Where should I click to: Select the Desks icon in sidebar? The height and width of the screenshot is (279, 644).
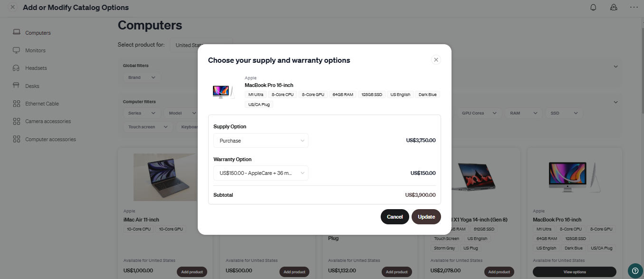(17, 86)
